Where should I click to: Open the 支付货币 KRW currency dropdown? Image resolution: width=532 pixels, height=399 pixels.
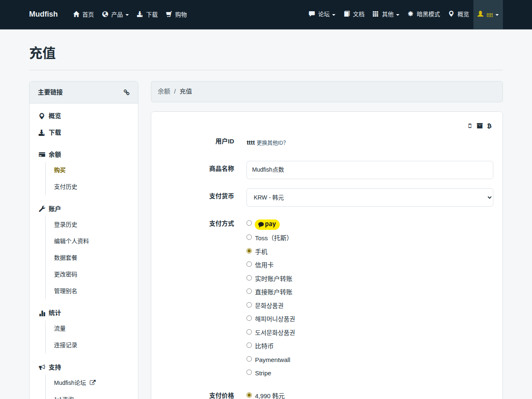[x=370, y=197]
